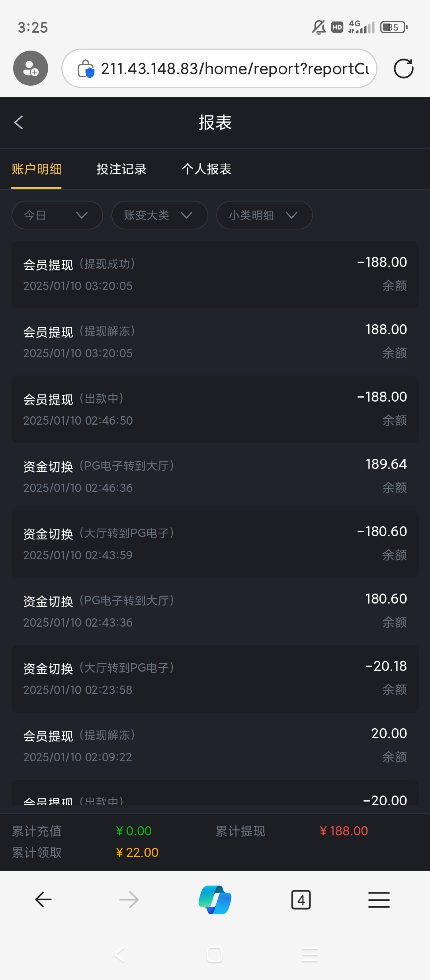The height and width of the screenshot is (980, 430).
Task: Expand the 今日 date filter dropdown
Action: pos(57,215)
